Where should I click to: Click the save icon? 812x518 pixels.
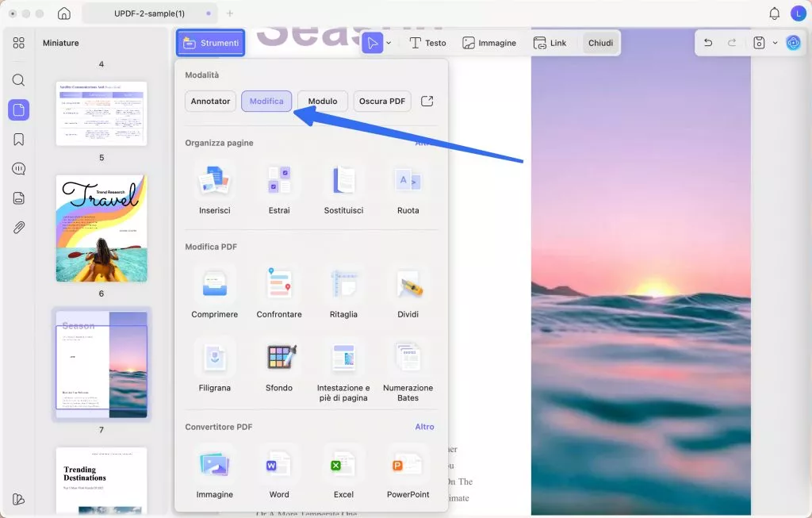(x=759, y=43)
